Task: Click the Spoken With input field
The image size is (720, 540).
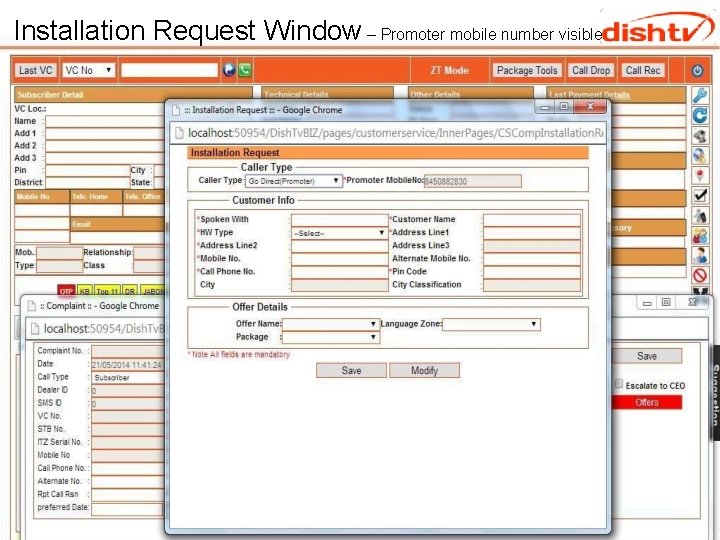Action: tap(339, 219)
